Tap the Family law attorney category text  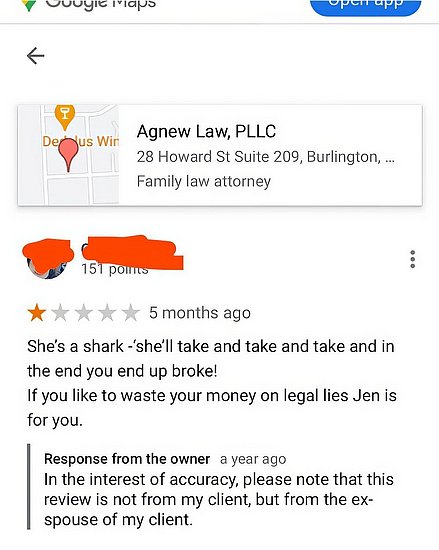[204, 181]
